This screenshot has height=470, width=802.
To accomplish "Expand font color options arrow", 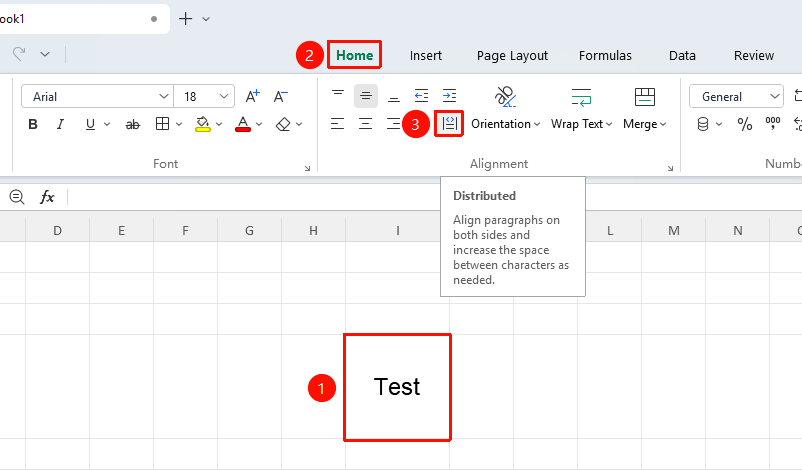I will (259, 124).
